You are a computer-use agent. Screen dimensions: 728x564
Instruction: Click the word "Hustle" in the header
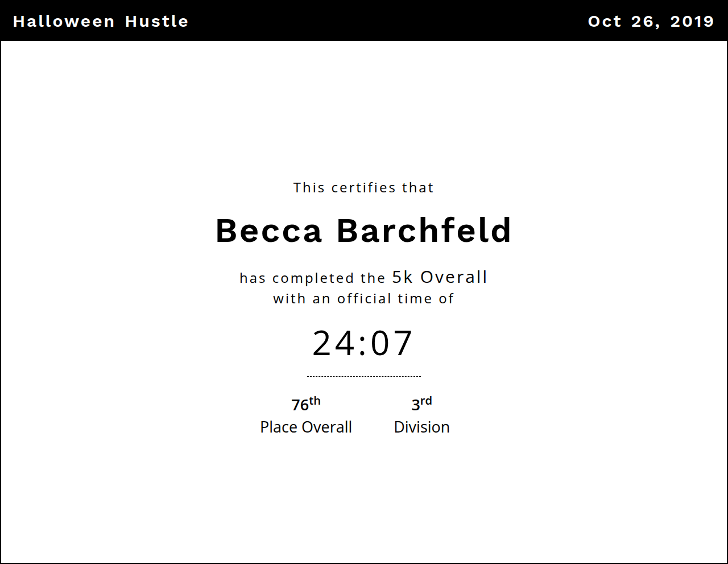pyautogui.click(x=156, y=21)
